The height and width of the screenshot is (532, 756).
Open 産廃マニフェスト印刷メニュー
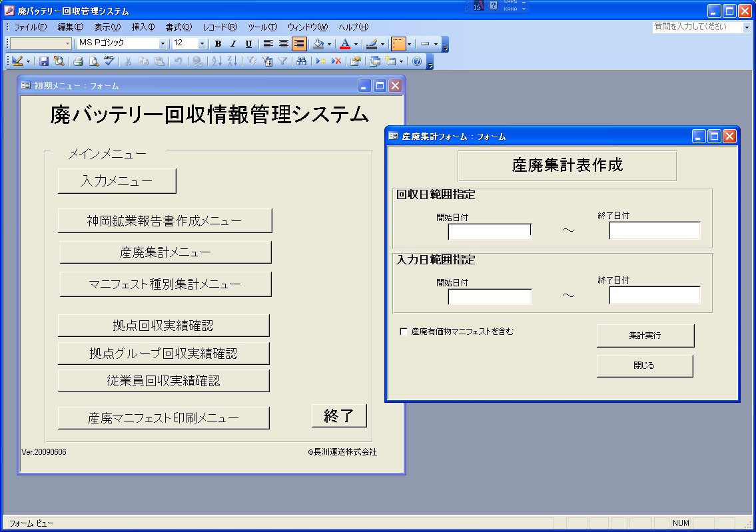(x=163, y=417)
